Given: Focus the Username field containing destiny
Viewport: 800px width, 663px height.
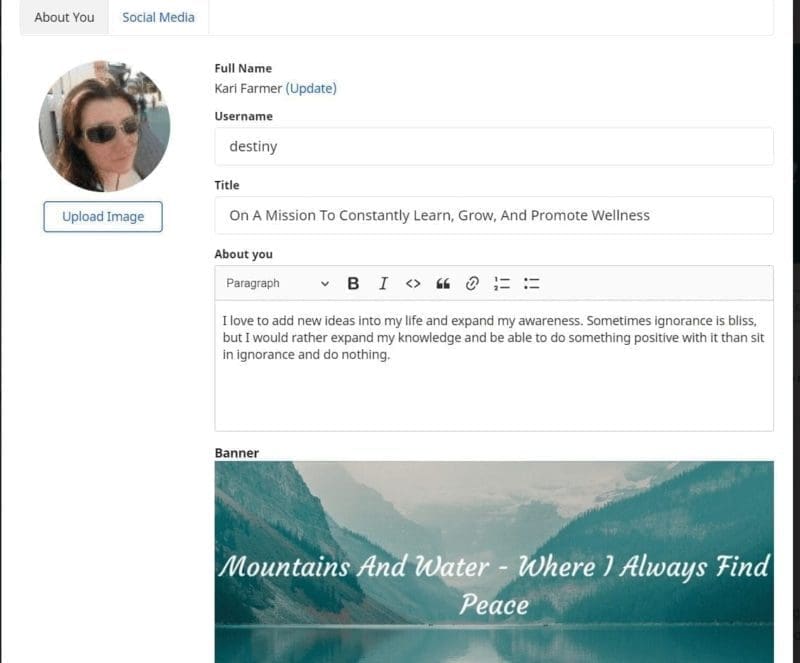Looking at the screenshot, I should coord(494,146).
